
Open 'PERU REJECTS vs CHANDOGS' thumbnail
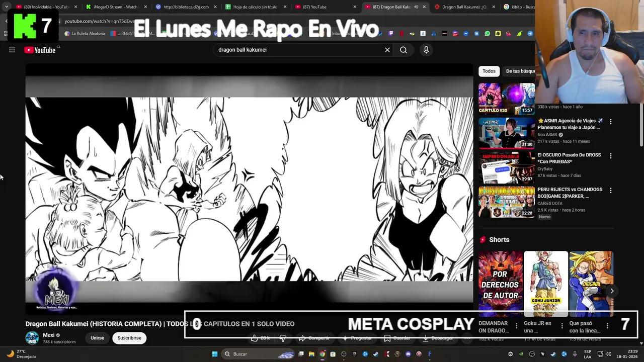pos(507,202)
